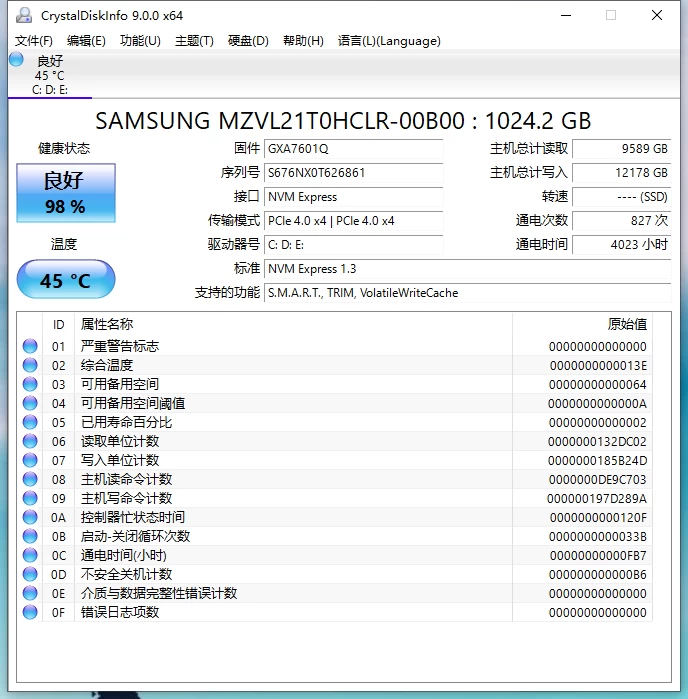The width and height of the screenshot is (688, 699).
Task: Click the drive title SAMSUNG MZVL21T0HCLR-00B00
Action: tap(280, 121)
